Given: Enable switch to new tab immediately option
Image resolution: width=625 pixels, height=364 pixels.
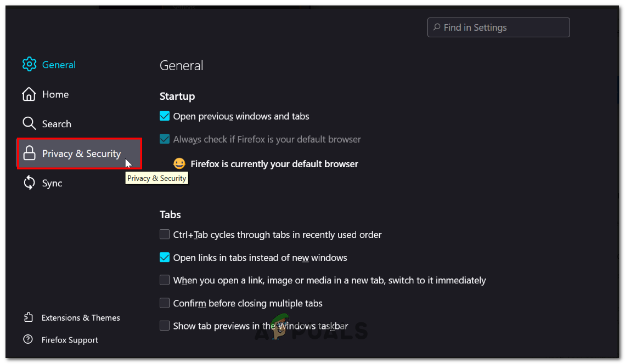Looking at the screenshot, I should tap(165, 280).
